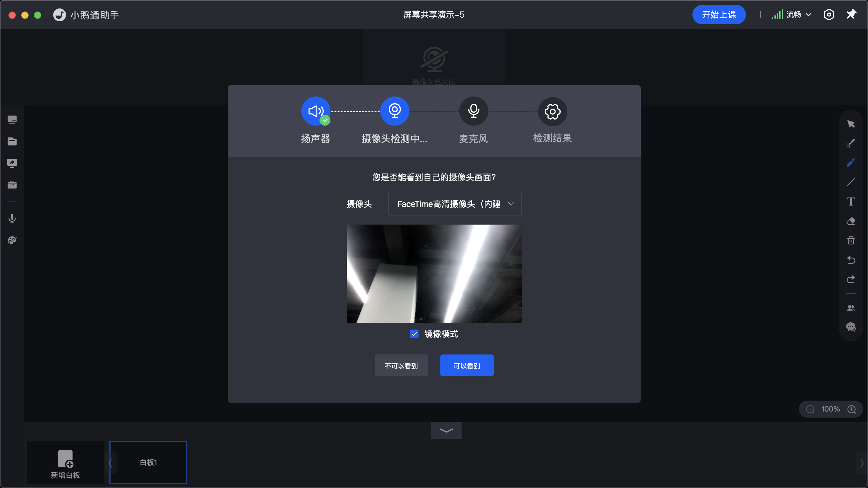
Task: Expand the FaceTime高清摄像头 camera dropdown
Action: 455,204
